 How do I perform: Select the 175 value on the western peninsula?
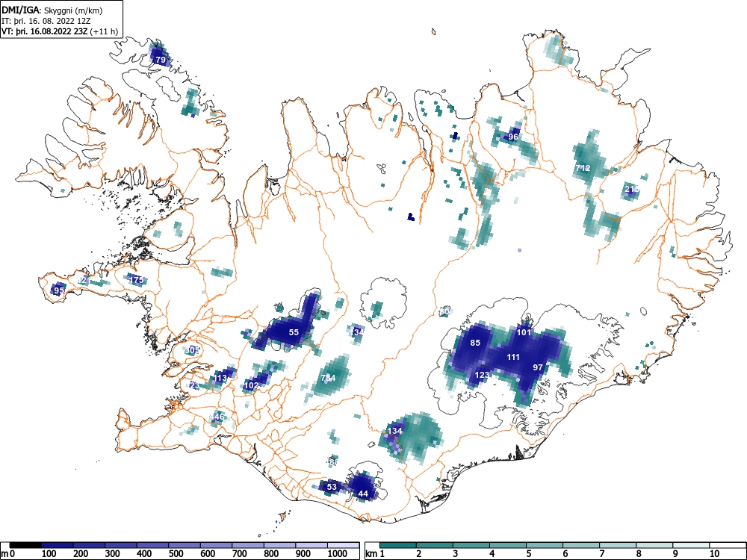136,280
